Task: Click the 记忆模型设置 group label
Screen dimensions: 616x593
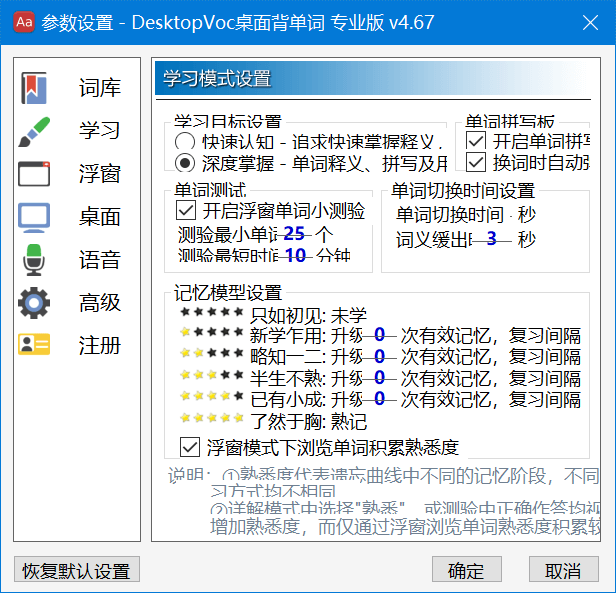Action: click(228, 293)
